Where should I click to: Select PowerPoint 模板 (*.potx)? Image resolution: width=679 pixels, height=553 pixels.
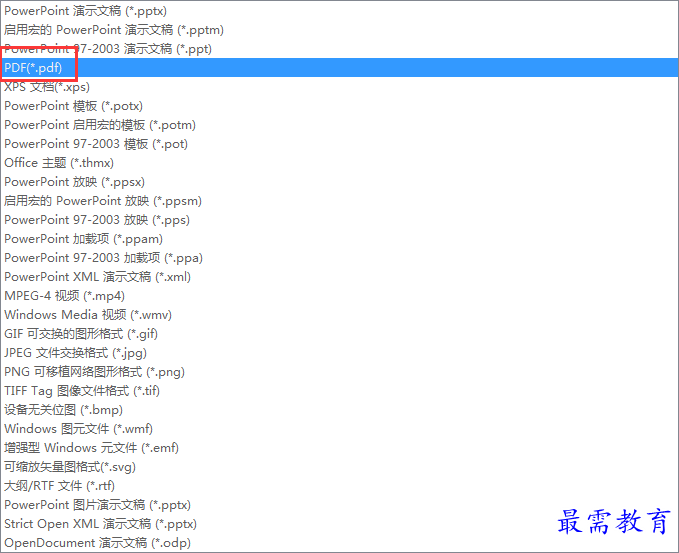[339, 106]
